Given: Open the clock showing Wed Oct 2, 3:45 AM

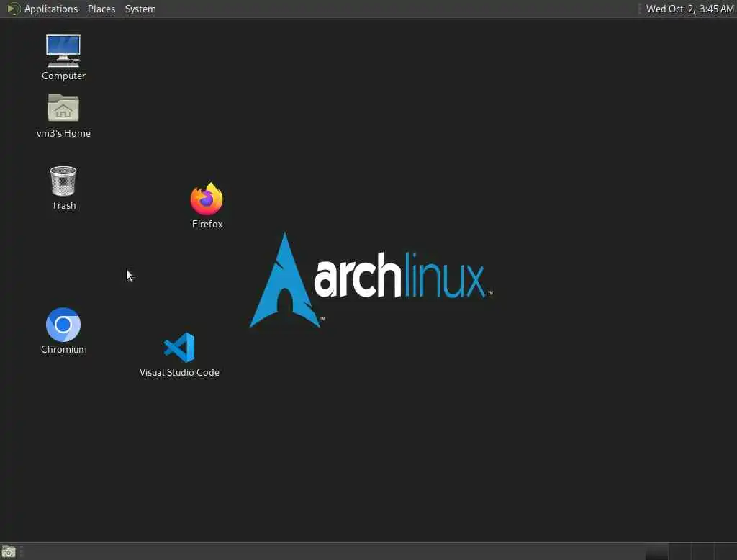Looking at the screenshot, I should coord(689,9).
